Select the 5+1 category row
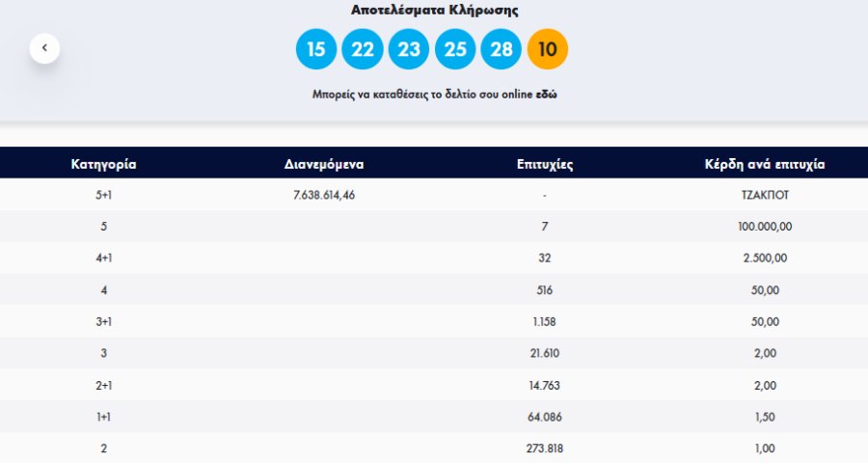This screenshot has width=868, height=463. pyautogui.click(x=103, y=195)
